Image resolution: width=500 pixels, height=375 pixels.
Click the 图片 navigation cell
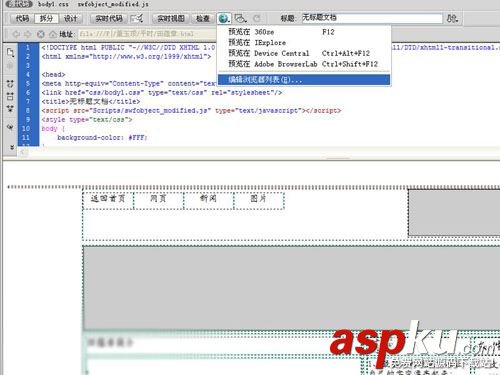click(x=259, y=200)
